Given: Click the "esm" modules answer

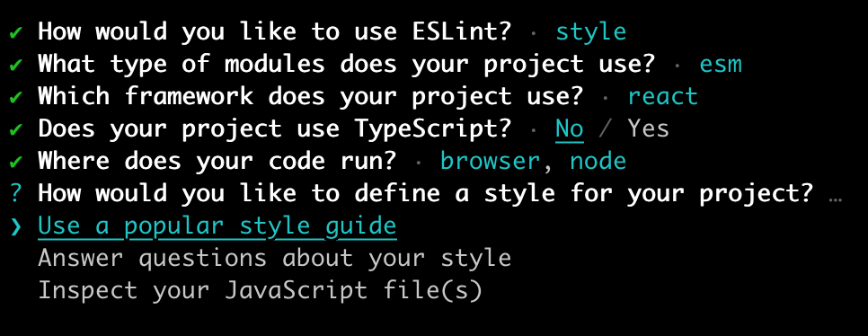Looking at the screenshot, I should [x=721, y=65].
